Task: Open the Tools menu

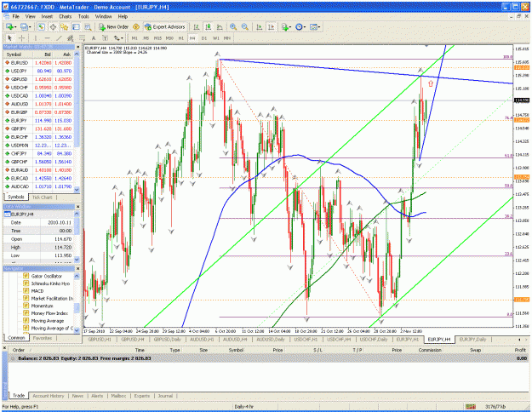Action: [83, 16]
